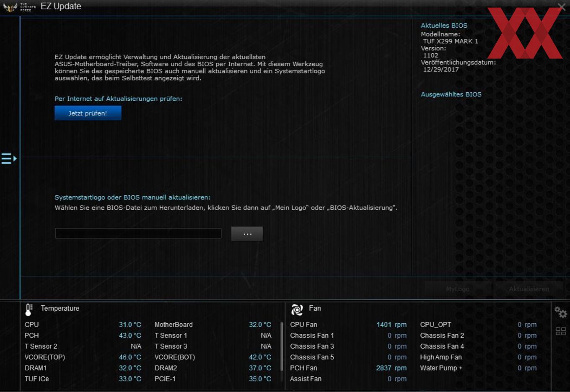The height and width of the screenshot is (392, 570).
Task: Click the 'Chassis Fan 4' label
Action: [442, 346]
